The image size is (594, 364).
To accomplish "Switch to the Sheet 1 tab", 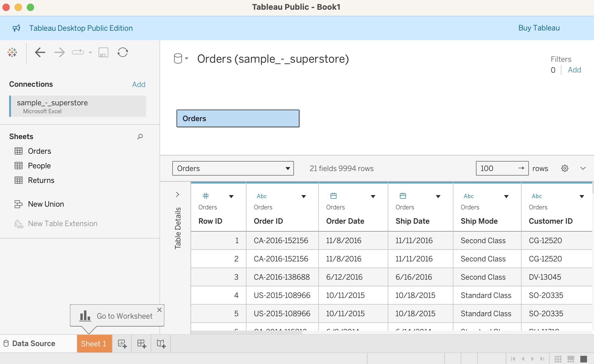I will point(94,344).
